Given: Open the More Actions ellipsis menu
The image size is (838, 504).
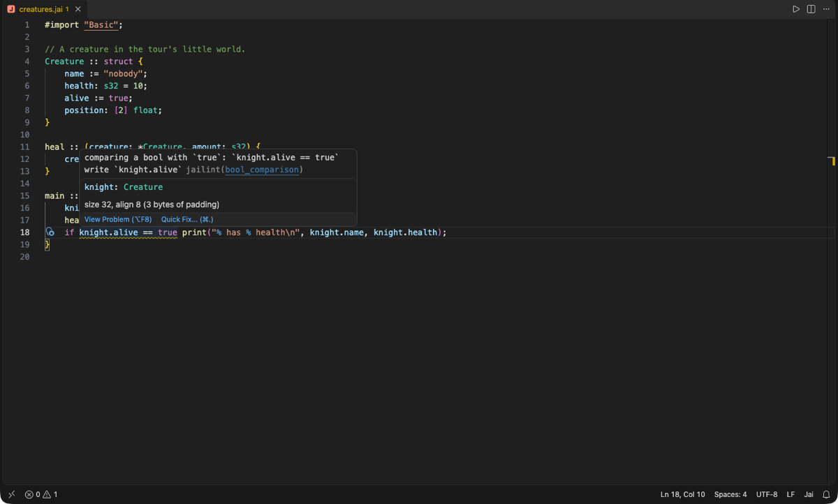Looking at the screenshot, I should pyautogui.click(x=826, y=9).
